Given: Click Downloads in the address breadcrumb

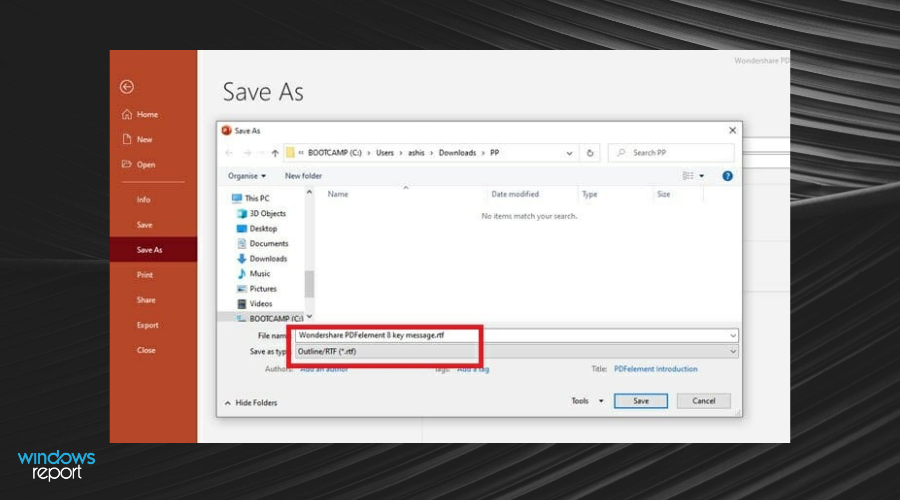Looking at the screenshot, I should click(457, 153).
